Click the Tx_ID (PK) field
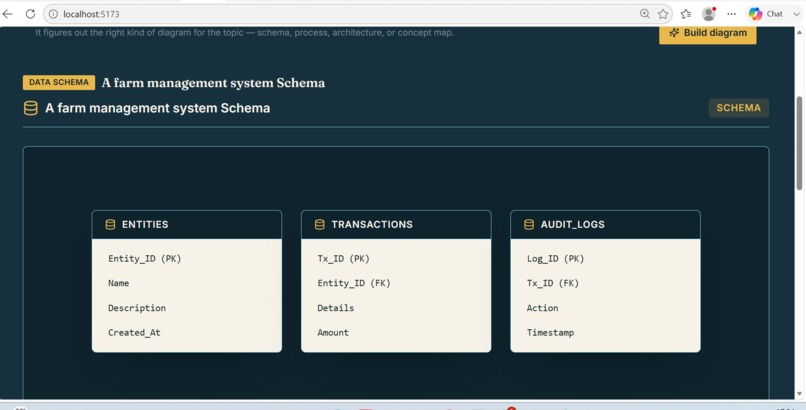 [x=343, y=258]
